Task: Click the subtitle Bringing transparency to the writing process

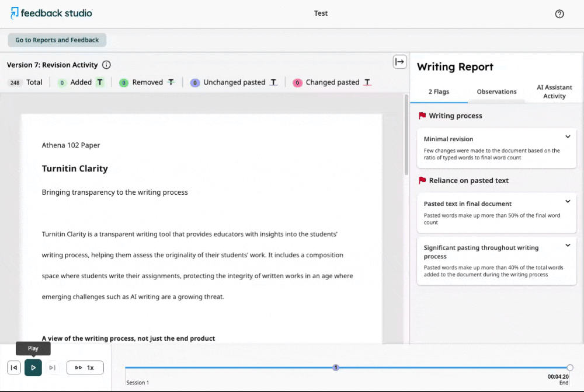Action: (114, 192)
